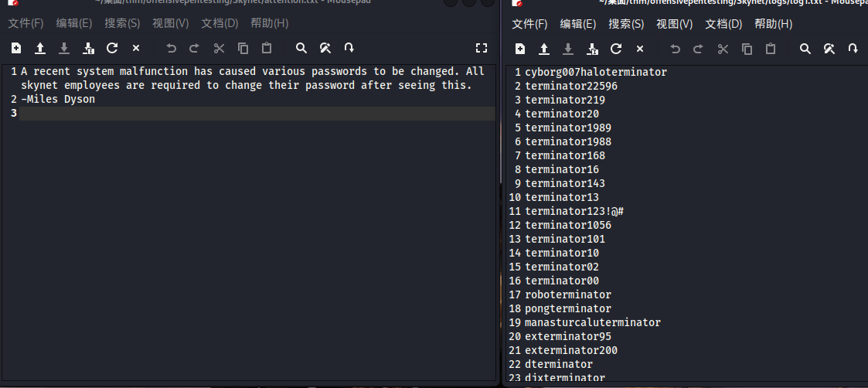Open 帮助(H) menu in log1.txt window

point(774,24)
